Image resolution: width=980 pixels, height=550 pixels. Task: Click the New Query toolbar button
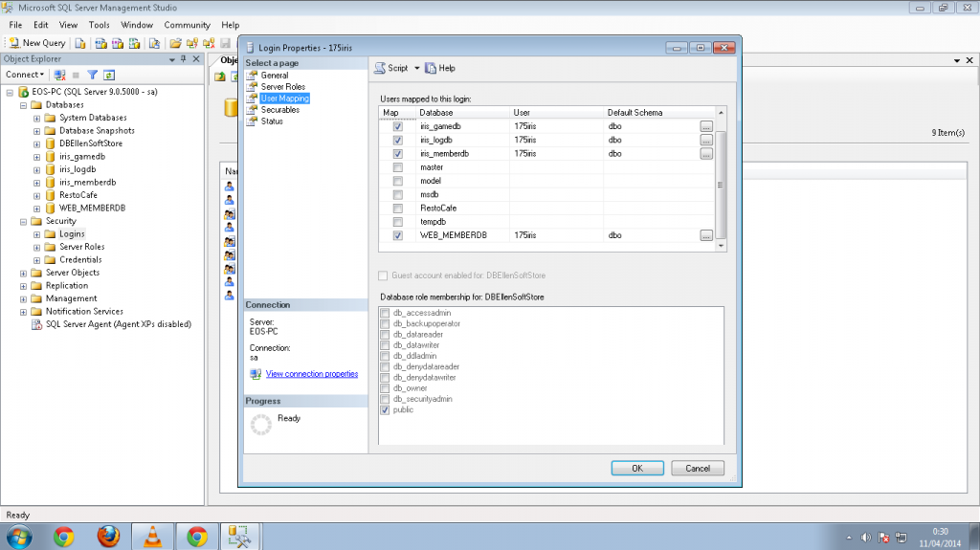[x=37, y=42]
